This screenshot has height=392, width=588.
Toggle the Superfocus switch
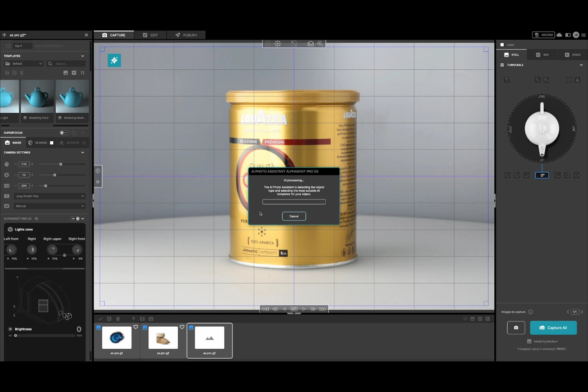point(64,133)
